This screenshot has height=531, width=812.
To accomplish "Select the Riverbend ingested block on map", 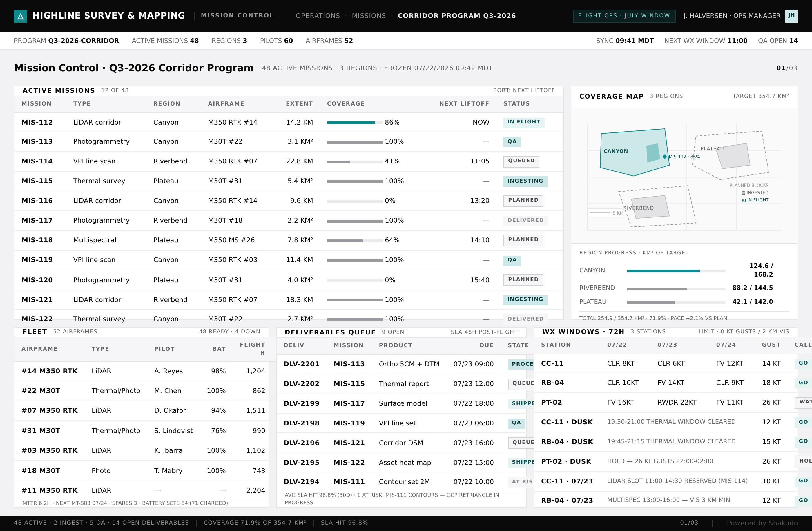I will (x=650, y=207).
